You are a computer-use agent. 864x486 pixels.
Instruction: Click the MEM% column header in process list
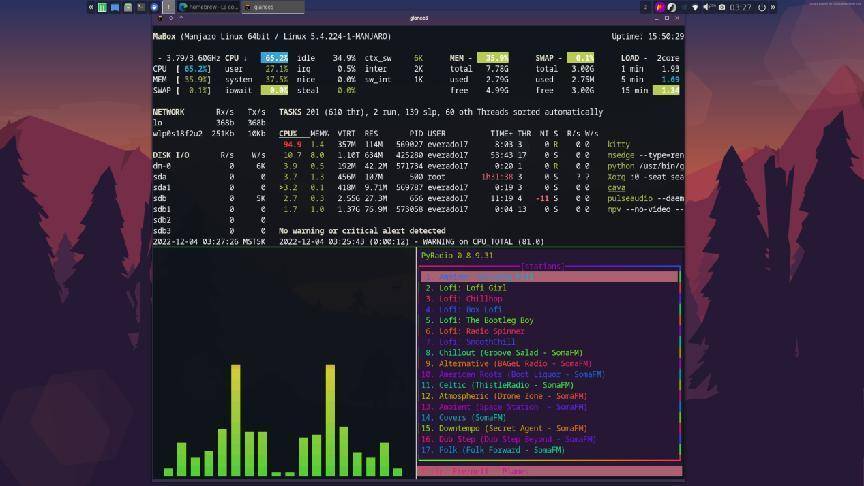point(319,133)
